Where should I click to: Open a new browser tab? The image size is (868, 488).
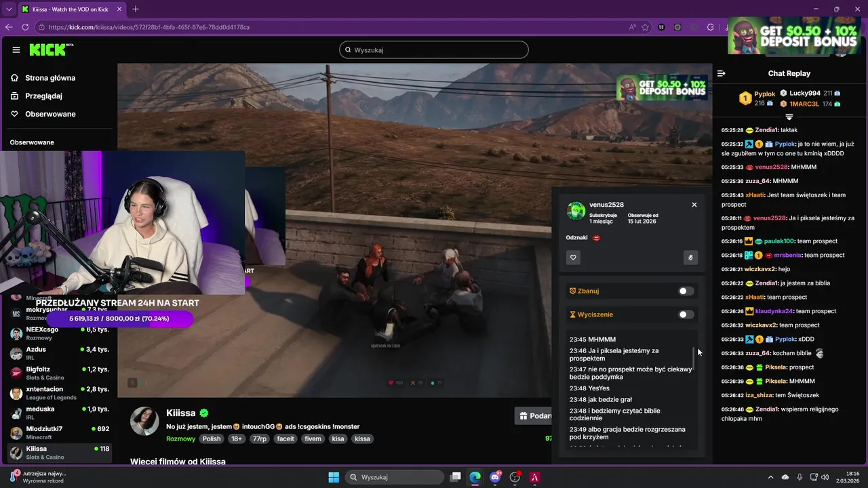click(136, 9)
